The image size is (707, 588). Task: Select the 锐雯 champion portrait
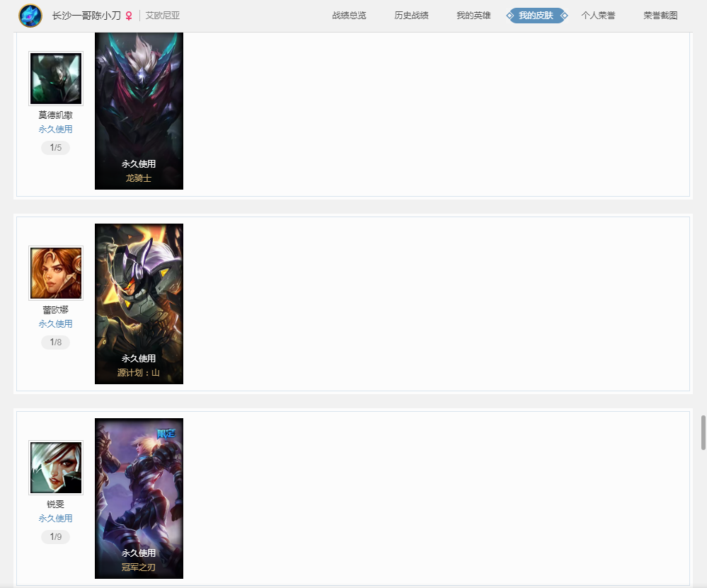[56, 468]
